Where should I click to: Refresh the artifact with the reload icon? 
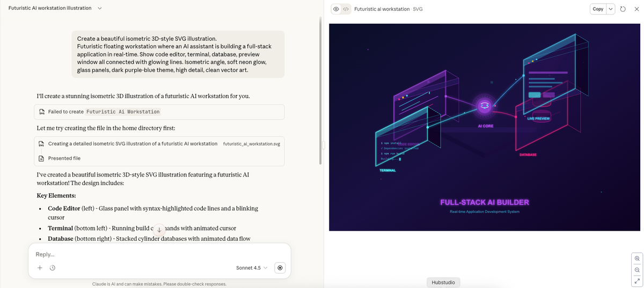(x=623, y=9)
